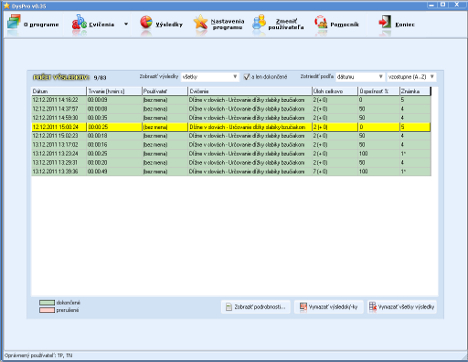The height and width of the screenshot is (362, 468).
Task: Click the duration cell 00:00:18
Action: coord(114,136)
